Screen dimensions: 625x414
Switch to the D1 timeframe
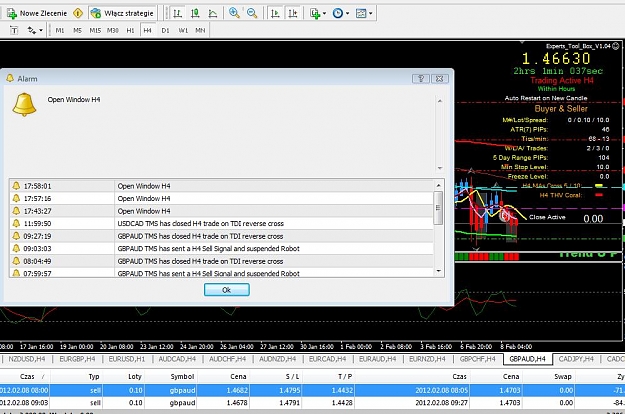pyautogui.click(x=165, y=30)
